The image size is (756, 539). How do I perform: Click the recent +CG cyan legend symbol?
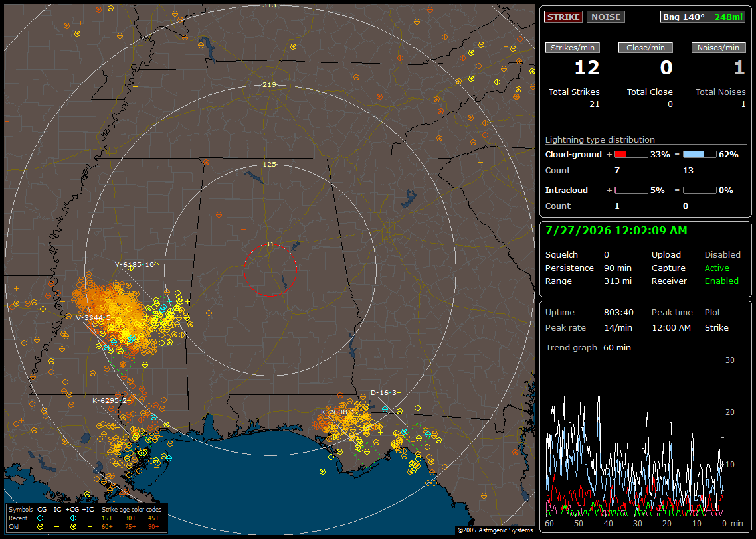point(73,518)
